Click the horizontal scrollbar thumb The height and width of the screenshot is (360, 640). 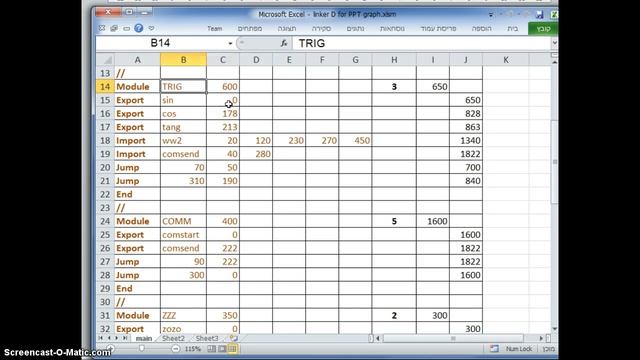coord(453,338)
